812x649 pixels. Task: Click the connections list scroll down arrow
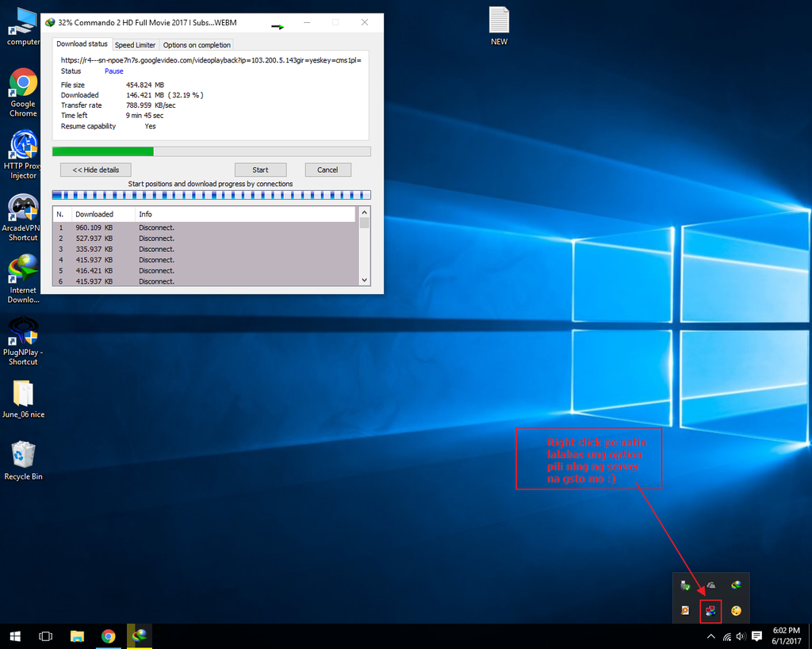coord(364,280)
